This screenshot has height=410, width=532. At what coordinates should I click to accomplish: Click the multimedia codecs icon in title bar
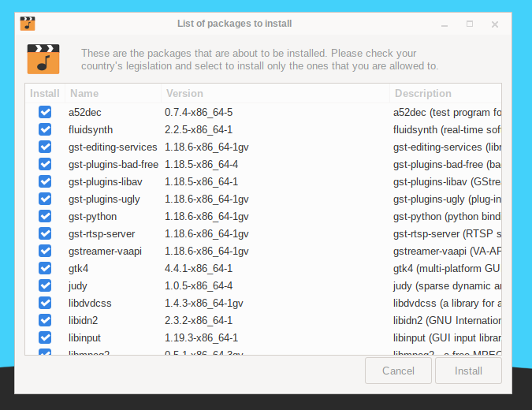28,24
